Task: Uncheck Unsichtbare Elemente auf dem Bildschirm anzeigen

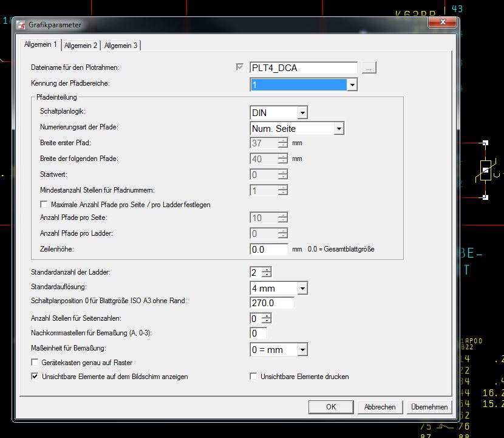Action: [35, 376]
